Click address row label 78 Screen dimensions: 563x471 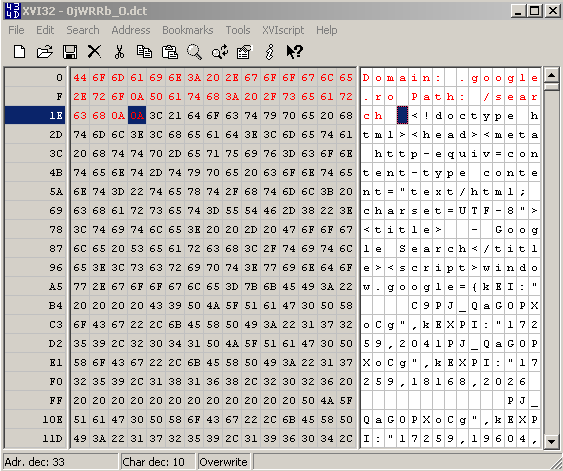(56, 229)
